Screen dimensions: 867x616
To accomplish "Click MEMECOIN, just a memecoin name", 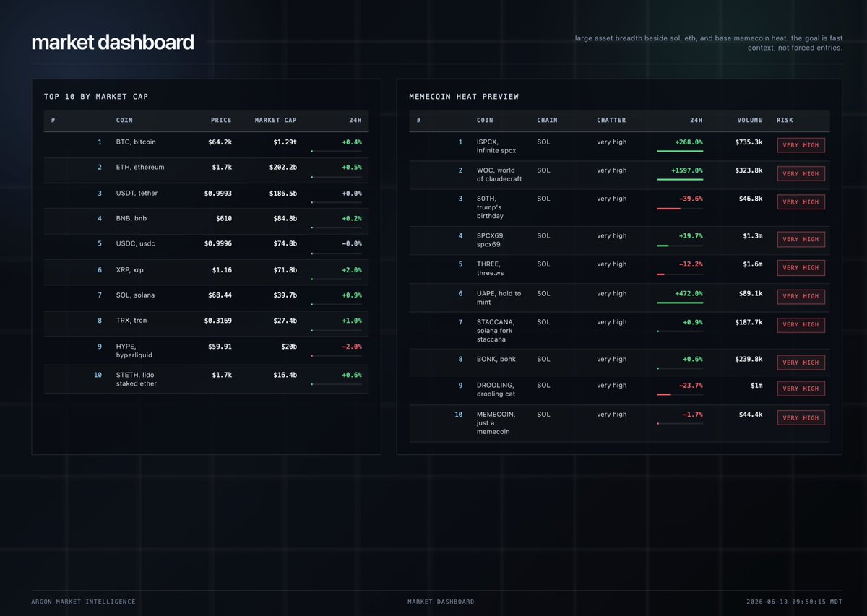I will (496, 423).
